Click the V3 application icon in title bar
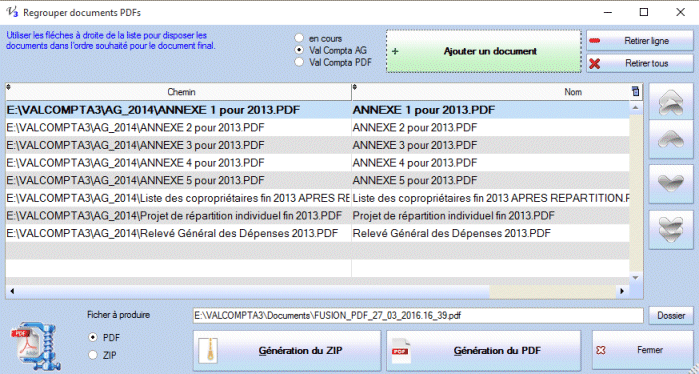Screen dimensions: 699x374 pos(12,12)
